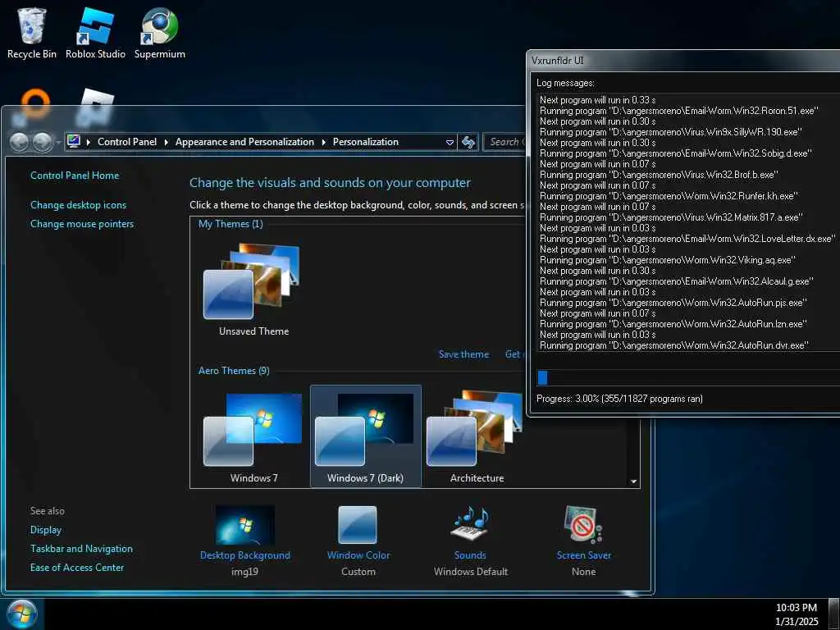Expand the address bar history dropdown
Screen dimensions: 840x630
[x=450, y=143]
